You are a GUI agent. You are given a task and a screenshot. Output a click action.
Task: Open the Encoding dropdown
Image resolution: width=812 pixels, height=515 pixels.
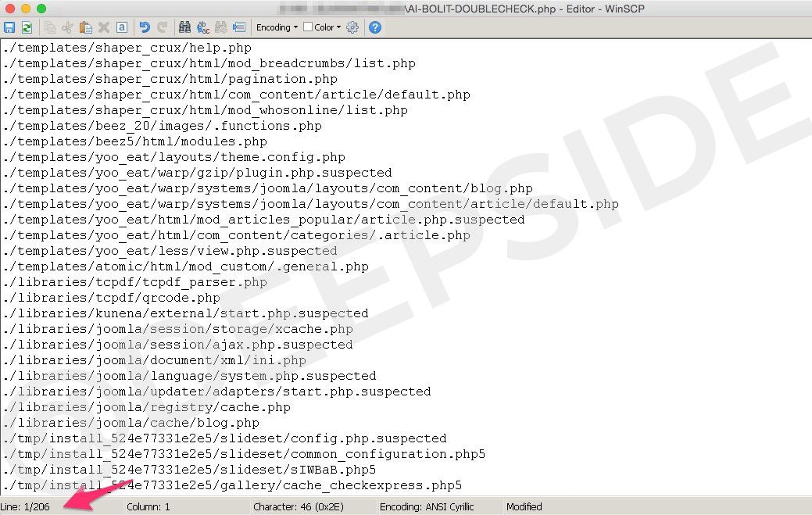(x=277, y=27)
